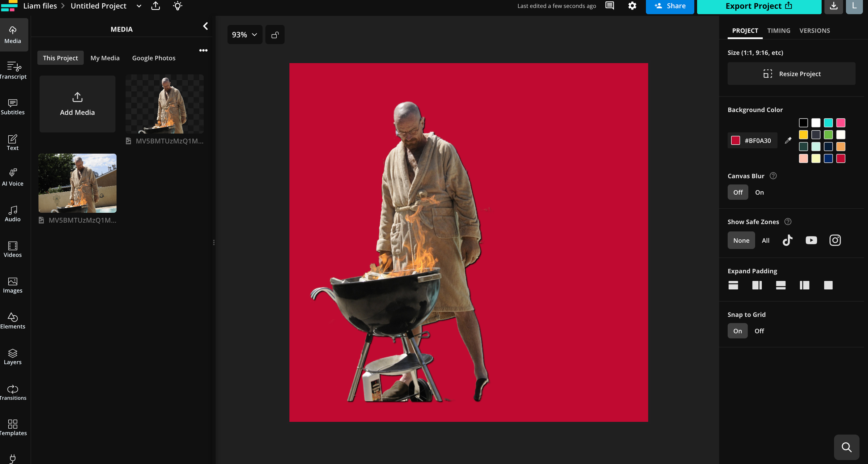Show YouTube safe zones
The image size is (868, 464).
click(x=811, y=240)
